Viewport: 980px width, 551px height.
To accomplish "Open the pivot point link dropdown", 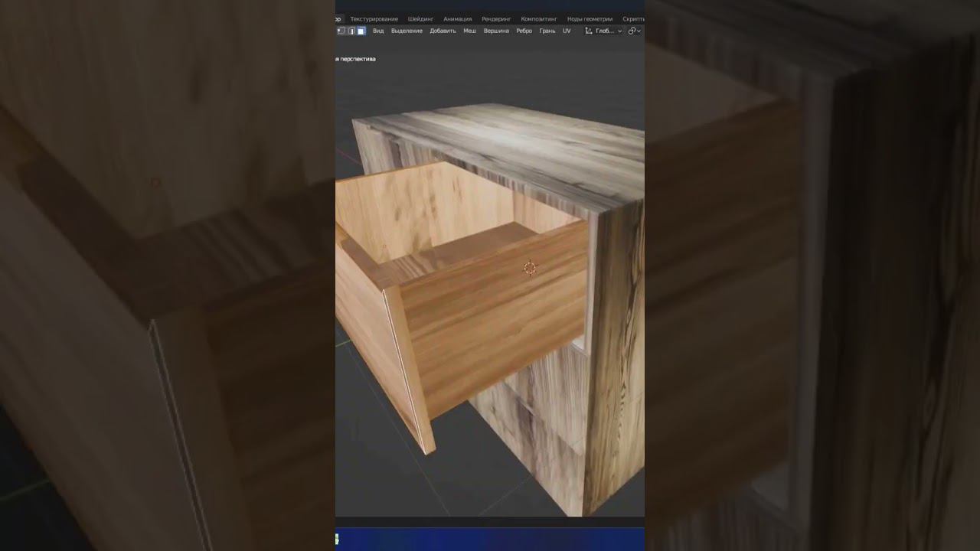I will coord(634,31).
